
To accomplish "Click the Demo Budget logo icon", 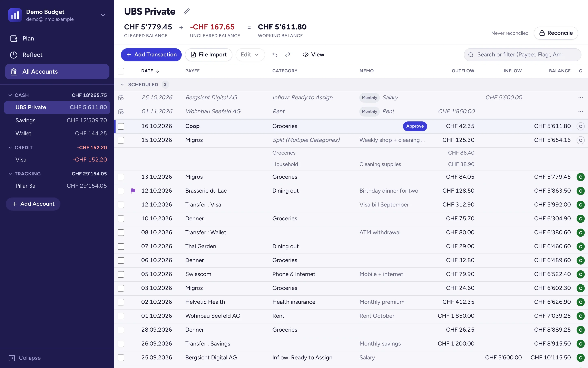I will [x=15, y=15].
